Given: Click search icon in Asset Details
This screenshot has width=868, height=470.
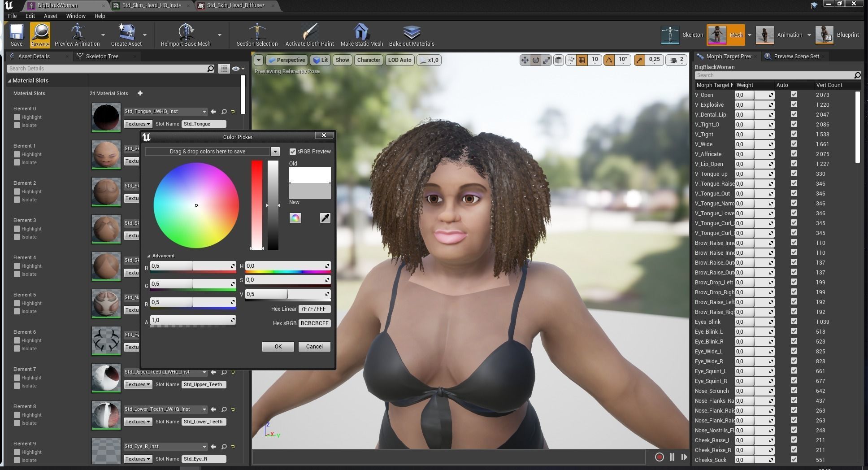Looking at the screenshot, I should tap(211, 69).
